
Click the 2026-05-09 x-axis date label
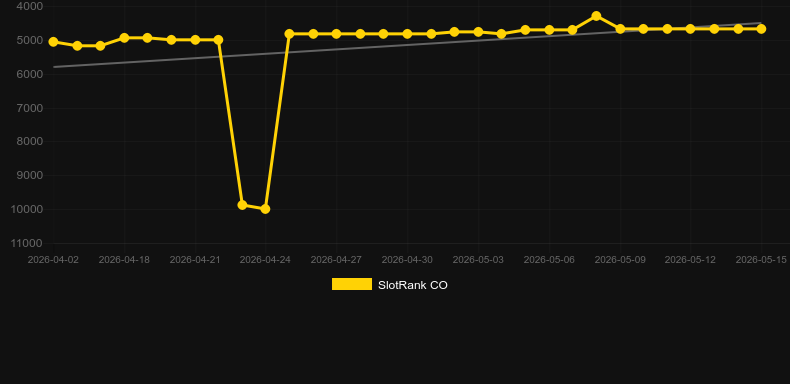(x=620, y=260)
